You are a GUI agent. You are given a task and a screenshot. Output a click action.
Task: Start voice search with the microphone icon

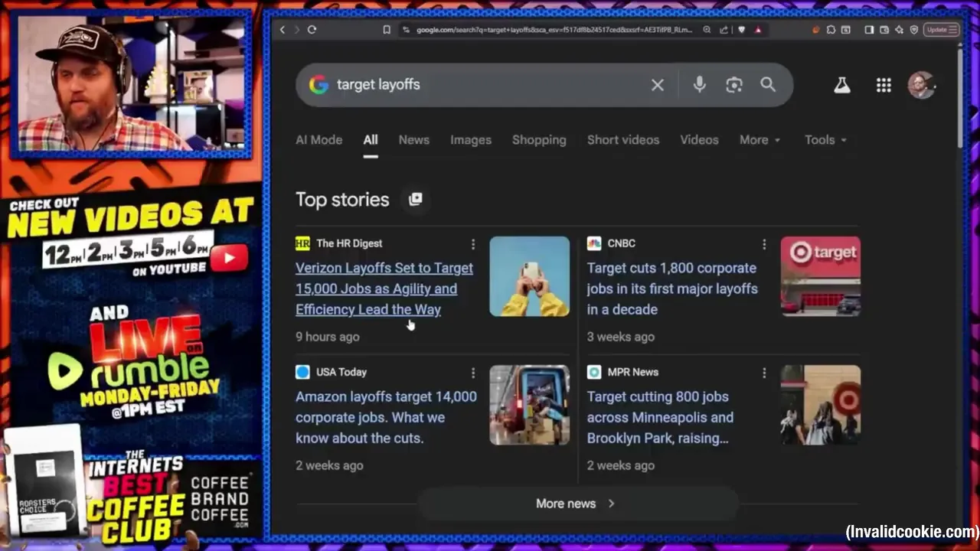tap(699, 85)
